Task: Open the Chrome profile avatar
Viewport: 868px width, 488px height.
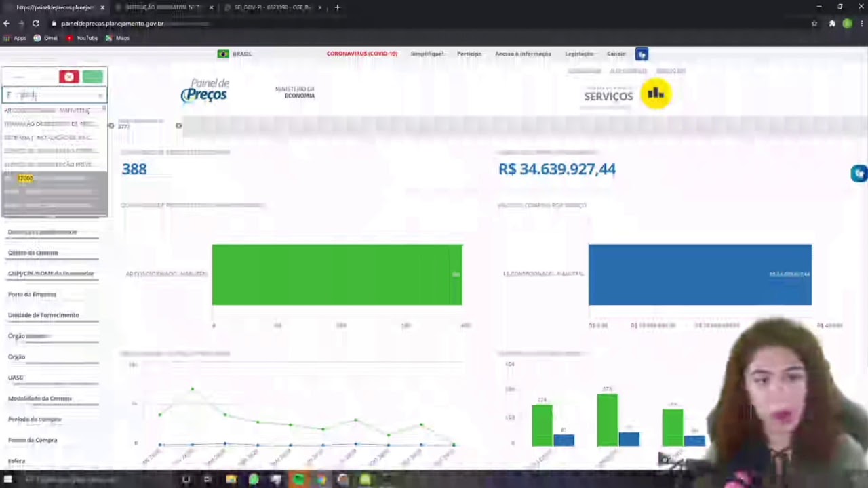Action: tap(847, 23)
